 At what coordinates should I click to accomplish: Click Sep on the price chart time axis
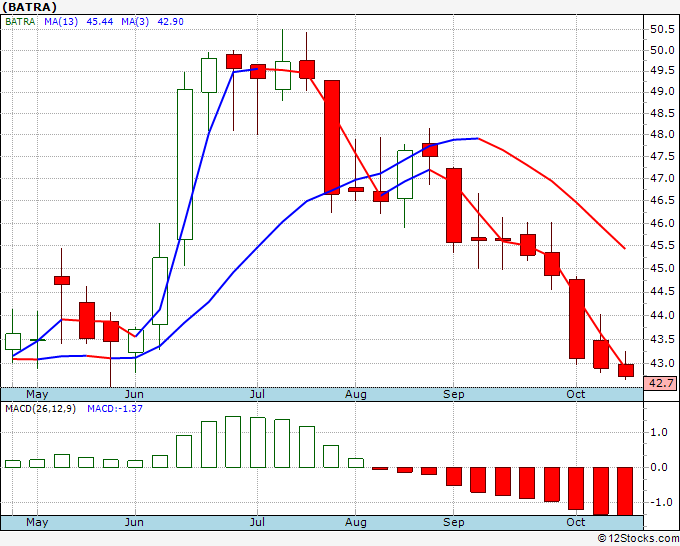pyautogui.click(x=454, y=394)
